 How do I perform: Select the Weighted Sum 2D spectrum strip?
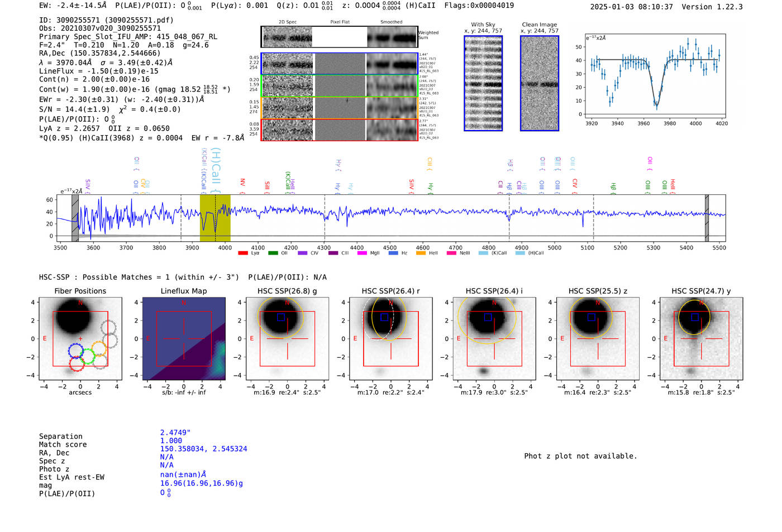click(x=339, y=37)
